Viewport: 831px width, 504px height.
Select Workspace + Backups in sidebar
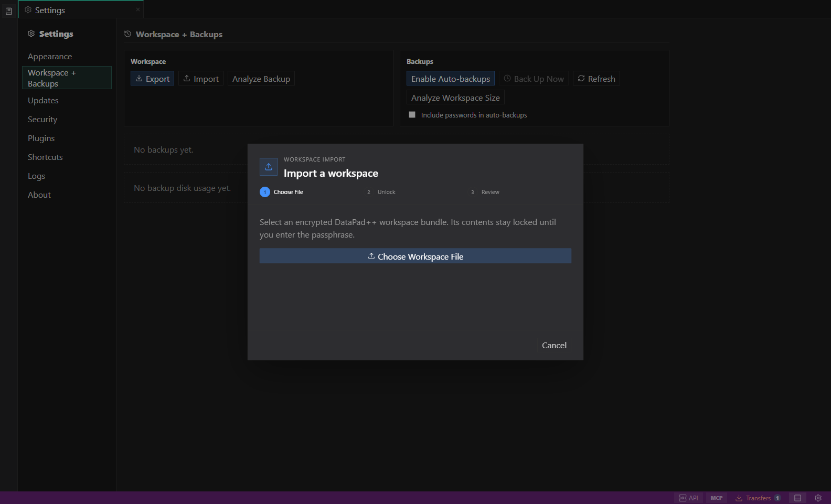point(67,78)
